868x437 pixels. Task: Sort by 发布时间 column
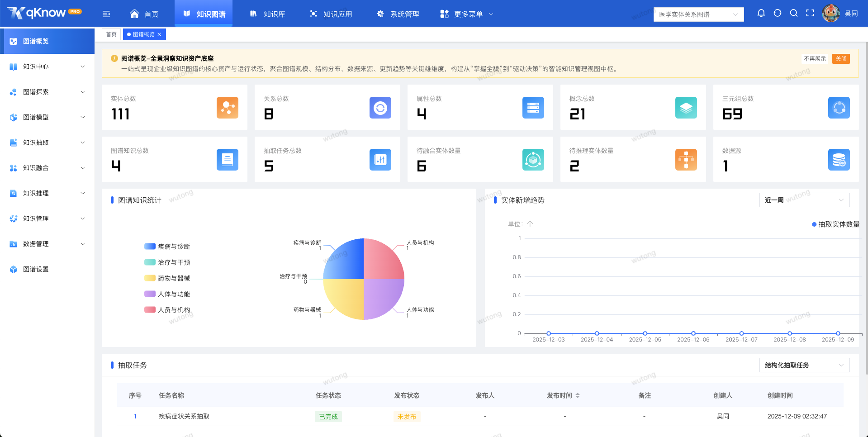pos(563,395)
